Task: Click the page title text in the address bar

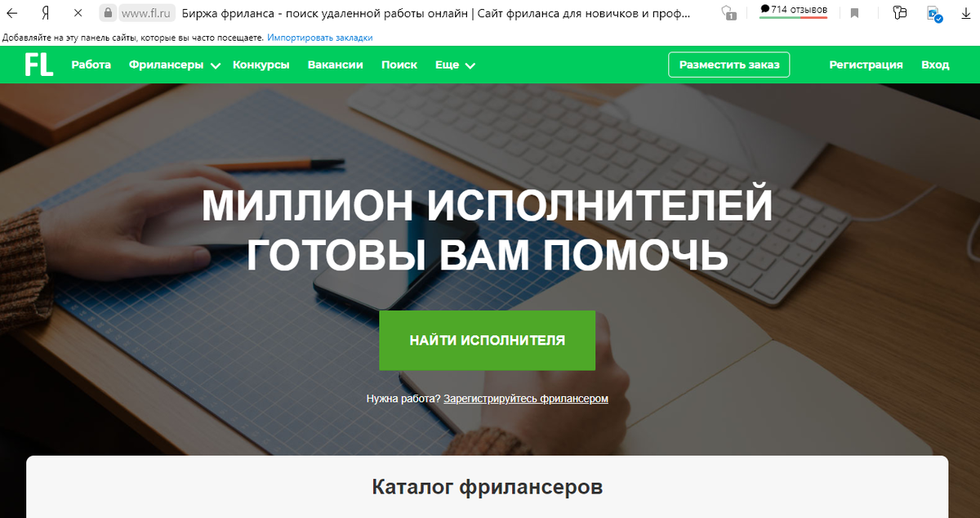Action: [434, 14]
